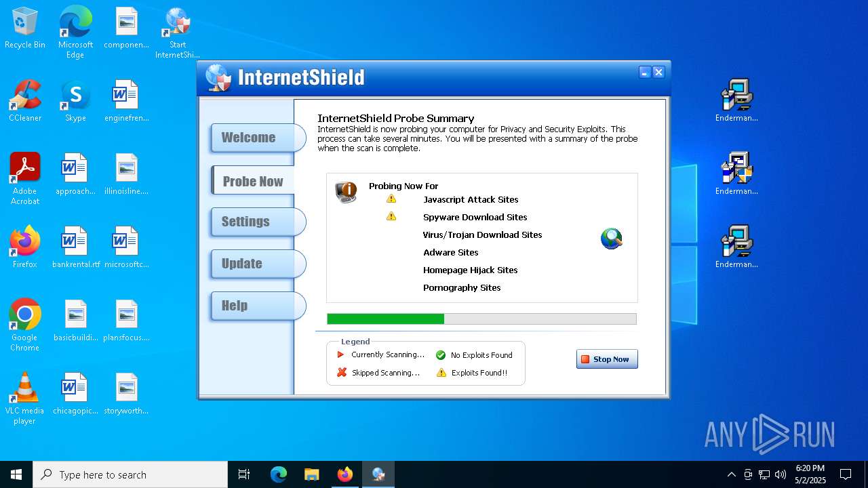The width and height of the screenshot is (868, 488).
Task: Select the Probe Now tab
Action: (x=252, y=181)
